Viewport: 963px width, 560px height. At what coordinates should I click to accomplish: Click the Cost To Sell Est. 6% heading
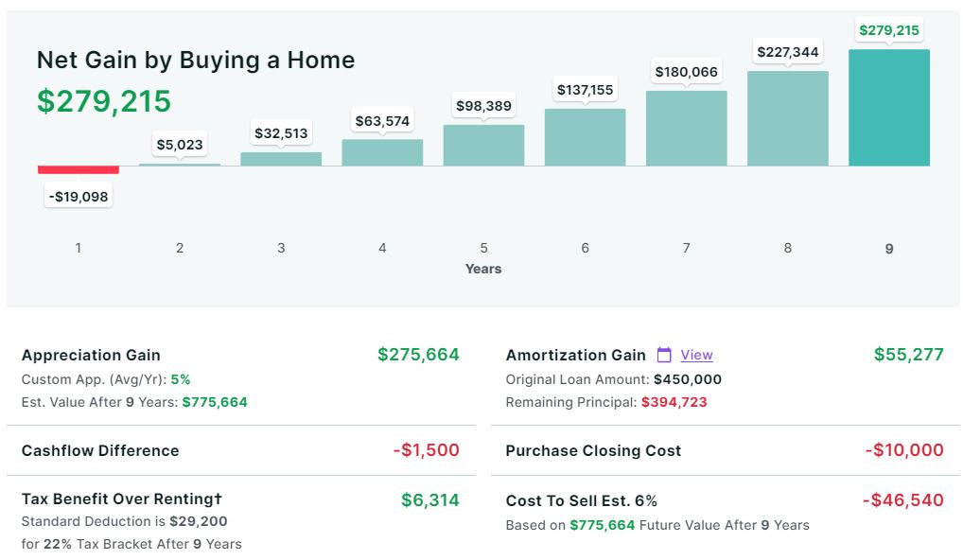581,500
